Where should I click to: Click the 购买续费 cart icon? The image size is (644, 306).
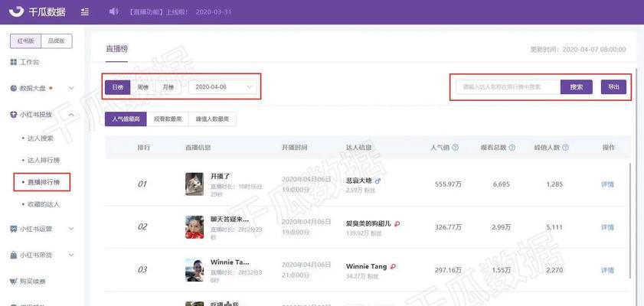14,282
